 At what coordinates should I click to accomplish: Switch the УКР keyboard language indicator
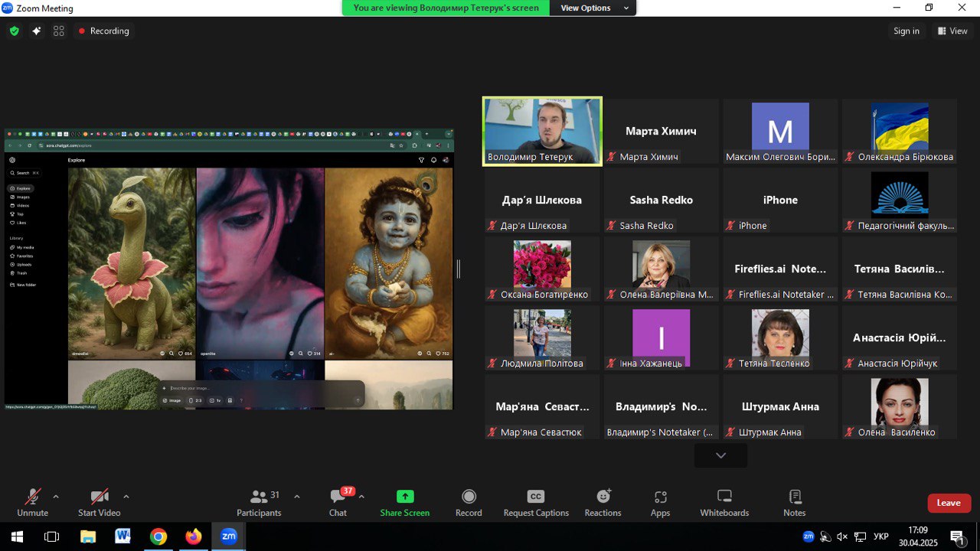[x=881, y=536]
